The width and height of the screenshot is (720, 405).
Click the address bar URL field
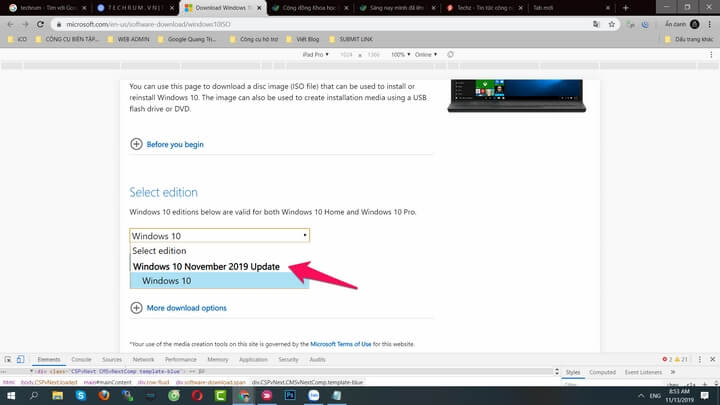click(321, 24)
